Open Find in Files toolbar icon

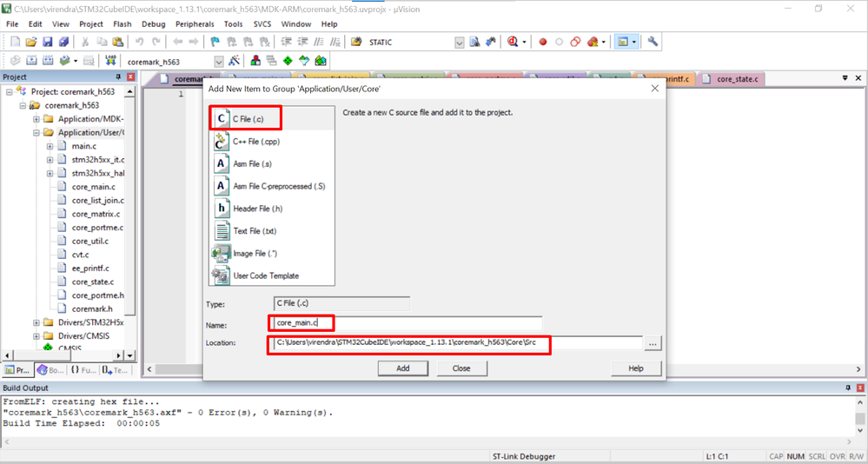pyautogui.click(x=356, y=42)
